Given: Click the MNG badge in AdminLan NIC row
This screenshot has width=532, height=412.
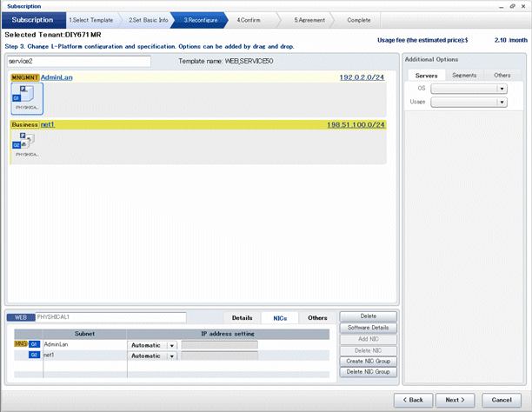Looking at the screenshot, I should click(22, 344).
